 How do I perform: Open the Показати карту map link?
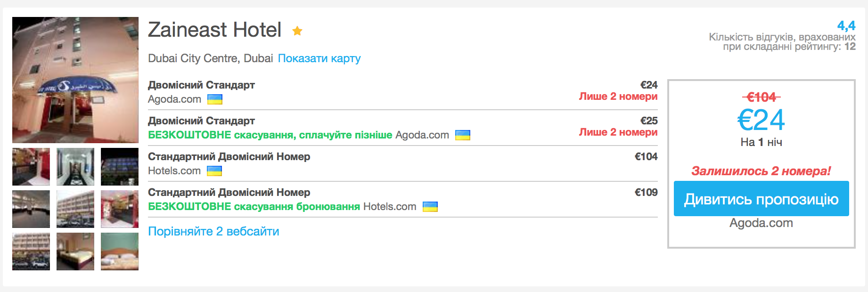tap(319, 58)
